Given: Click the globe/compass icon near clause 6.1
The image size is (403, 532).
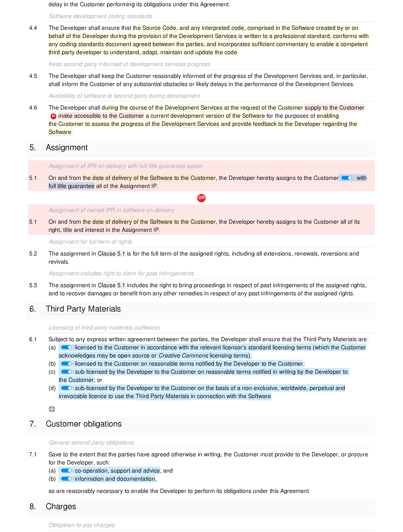Looking at the screenshot, I should 52,408.
